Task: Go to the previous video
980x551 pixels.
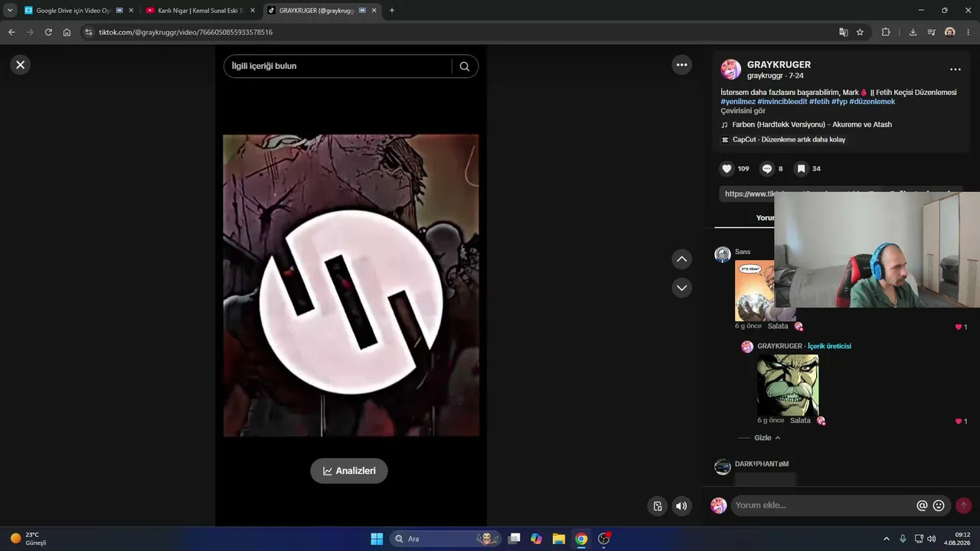Action: tap(681, 259)
